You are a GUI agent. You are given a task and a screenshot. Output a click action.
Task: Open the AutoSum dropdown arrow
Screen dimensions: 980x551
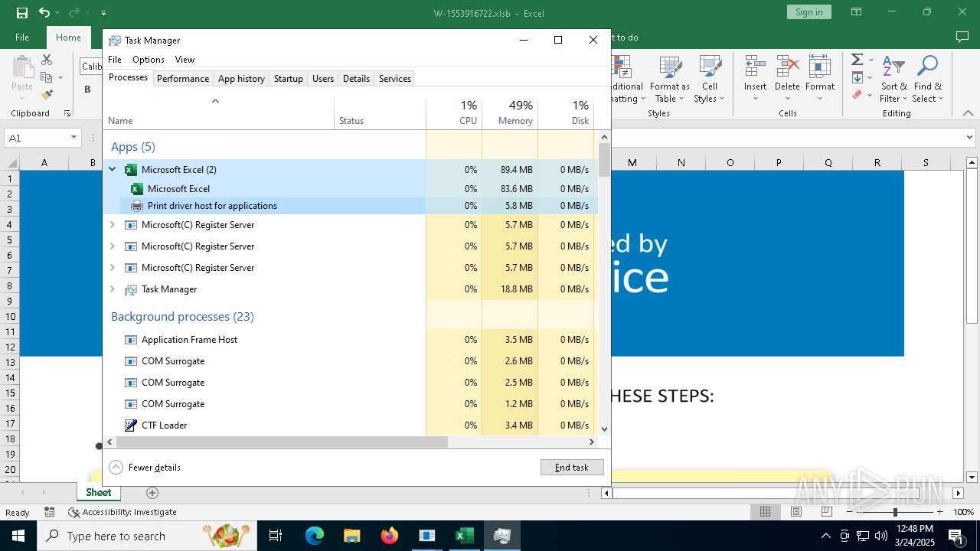871,60
